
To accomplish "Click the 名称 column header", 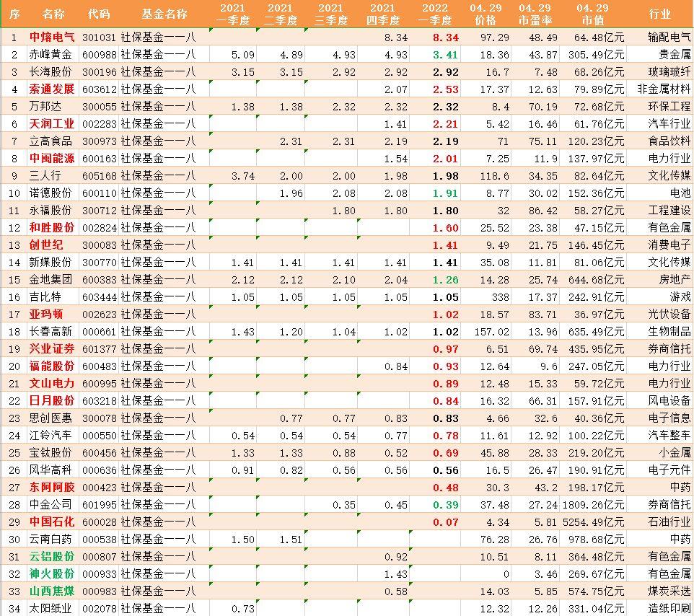I will click(53, 14).
